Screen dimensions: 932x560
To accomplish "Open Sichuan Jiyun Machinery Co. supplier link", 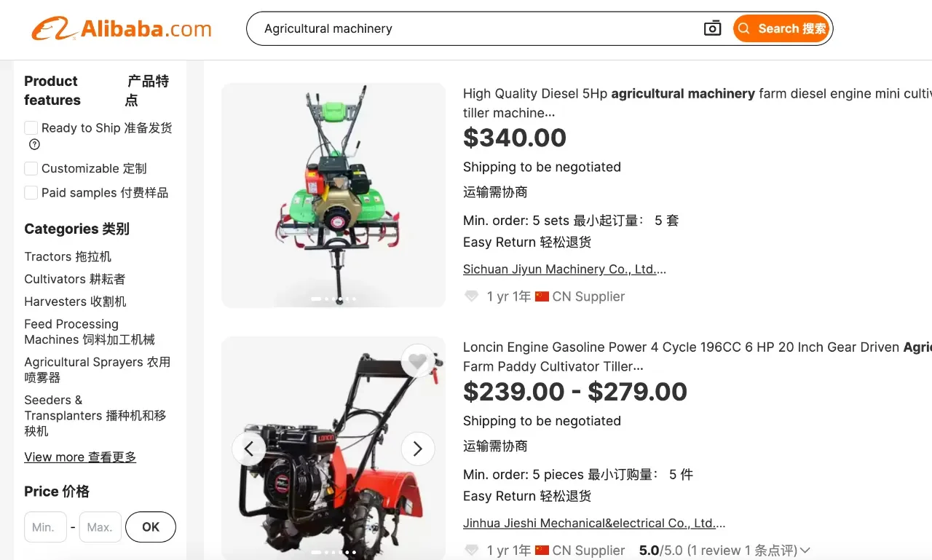I will (x=564, y=269).
